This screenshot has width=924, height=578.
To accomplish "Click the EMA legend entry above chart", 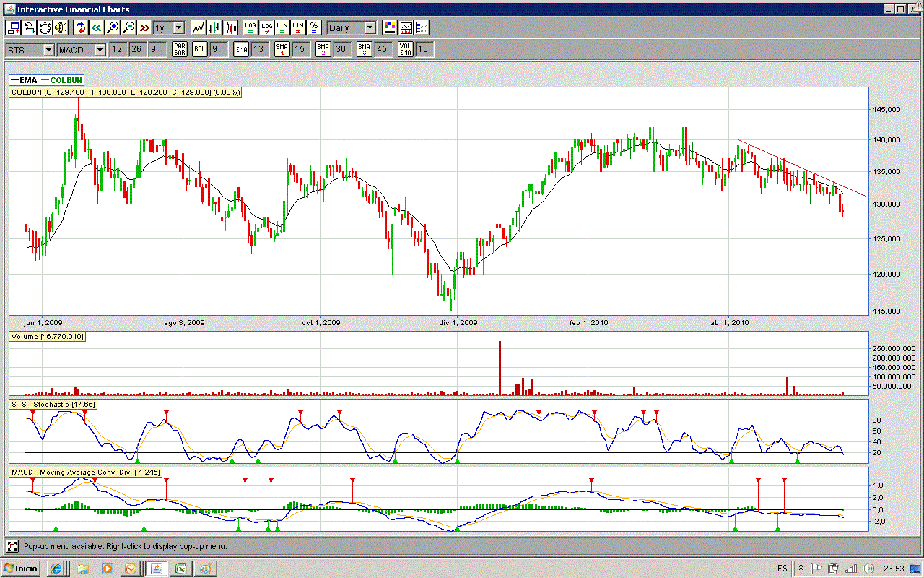I will click(x=24, y=80).
